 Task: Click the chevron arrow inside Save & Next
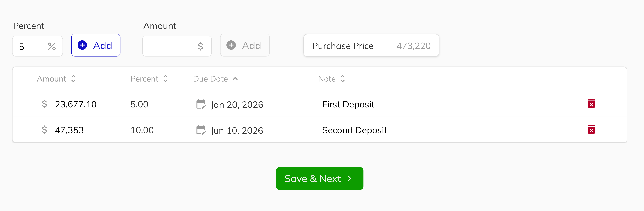(350, 178)
